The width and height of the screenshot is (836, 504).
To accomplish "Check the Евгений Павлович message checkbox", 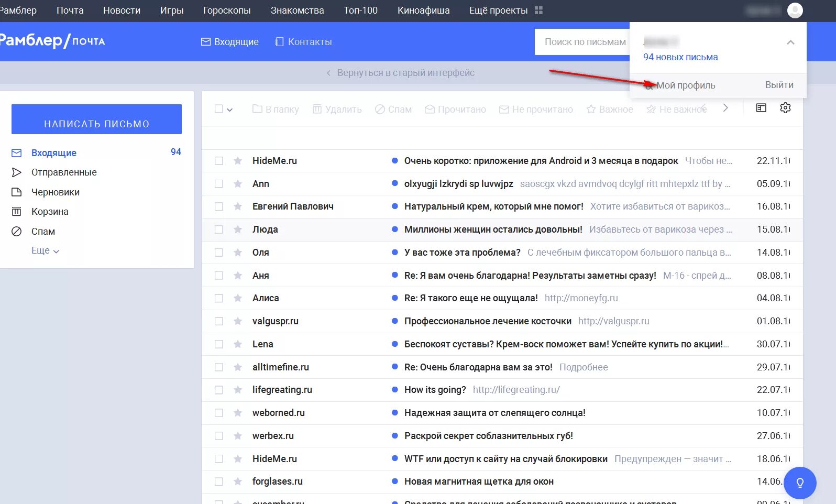I will click(x=219, y=206).
